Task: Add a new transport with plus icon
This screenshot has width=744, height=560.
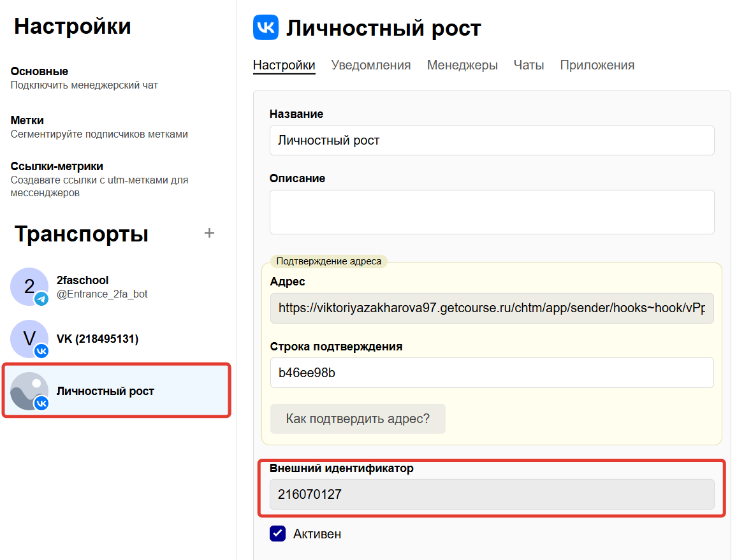Action: (209, 233)
